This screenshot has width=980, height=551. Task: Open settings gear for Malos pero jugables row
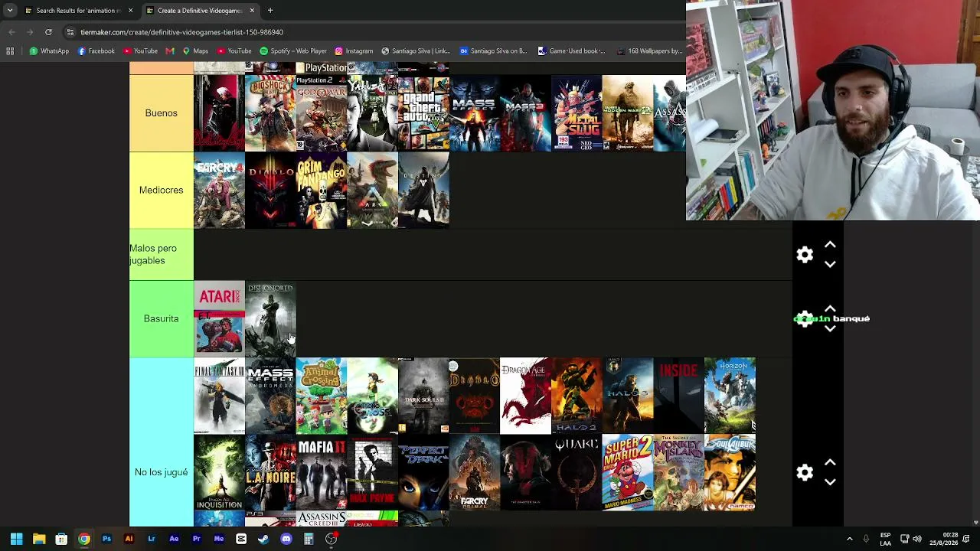pos(805,255)
